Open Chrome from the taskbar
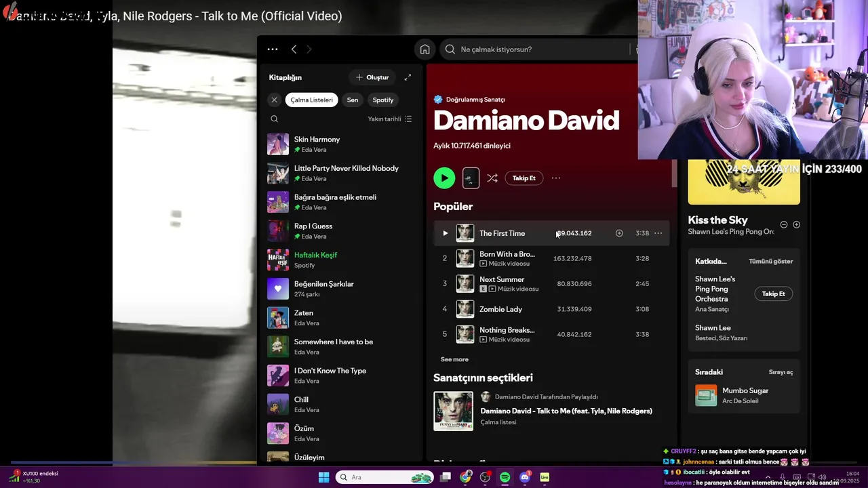Image resolution: width=868 pixels, height=488 pixels. 465,477
